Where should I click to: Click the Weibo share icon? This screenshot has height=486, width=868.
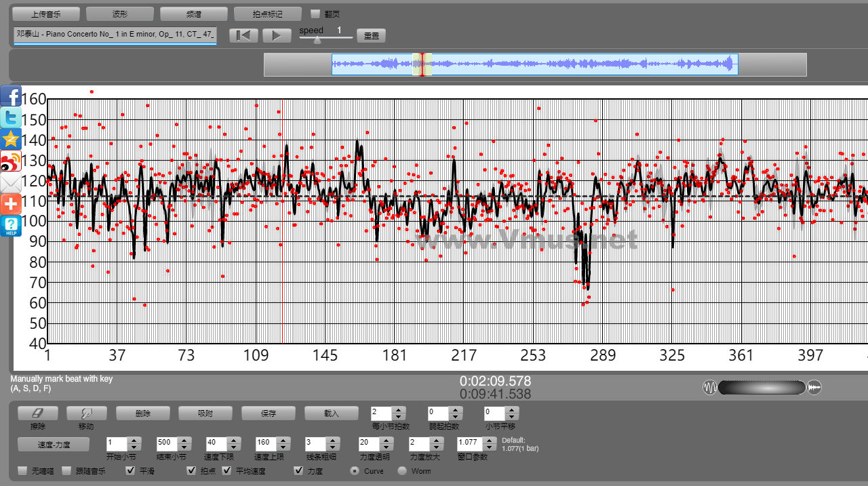11,161
